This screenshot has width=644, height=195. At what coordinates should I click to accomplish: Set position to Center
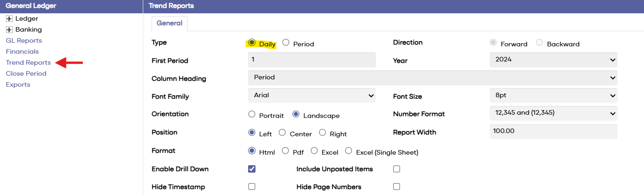click(282, 133)
